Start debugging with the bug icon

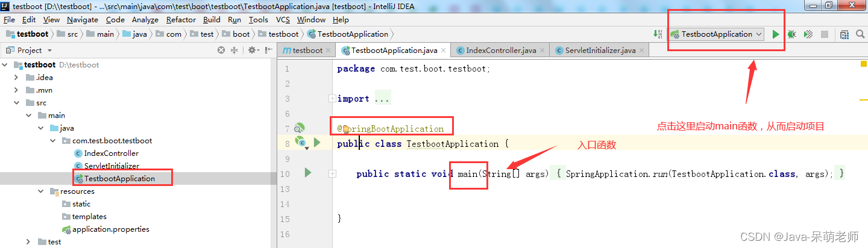792,34
